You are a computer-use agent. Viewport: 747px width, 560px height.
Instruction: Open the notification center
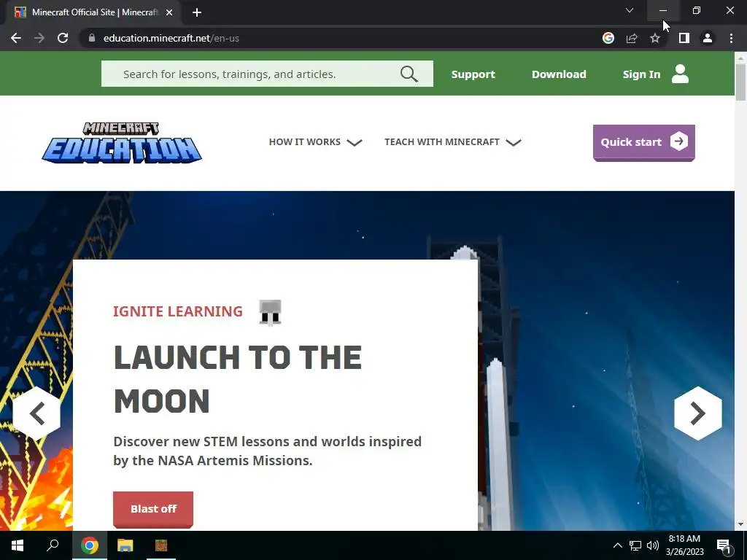(x=724, y=546)
